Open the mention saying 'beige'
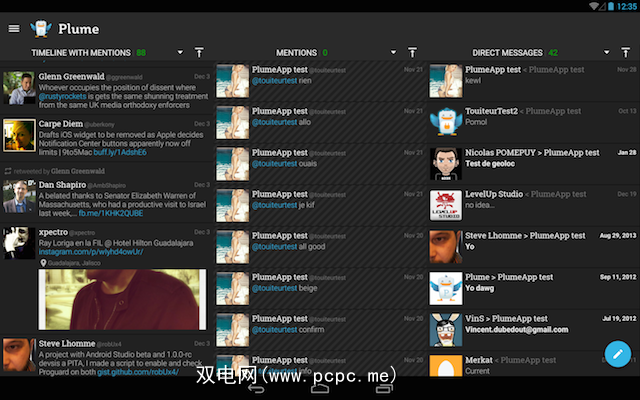The width and height of the screenshot is (640, 400). pyautogui.click(x=320, y=288)
